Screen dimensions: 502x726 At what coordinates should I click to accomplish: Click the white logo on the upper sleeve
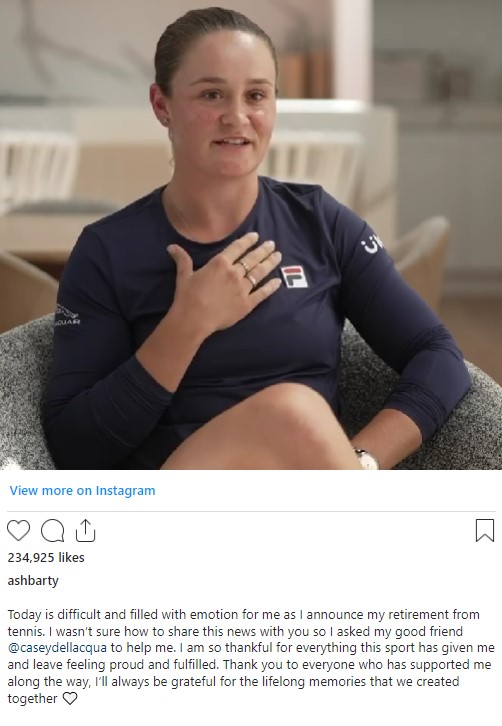tap(371, 243)
